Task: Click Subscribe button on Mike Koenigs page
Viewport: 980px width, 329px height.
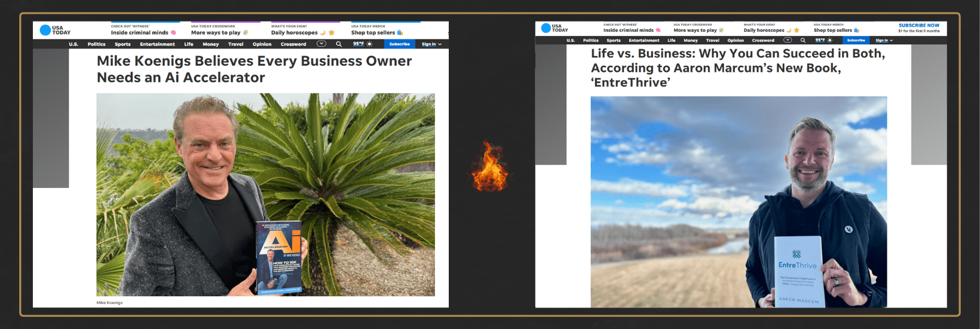Action: (x=399, y=44)
